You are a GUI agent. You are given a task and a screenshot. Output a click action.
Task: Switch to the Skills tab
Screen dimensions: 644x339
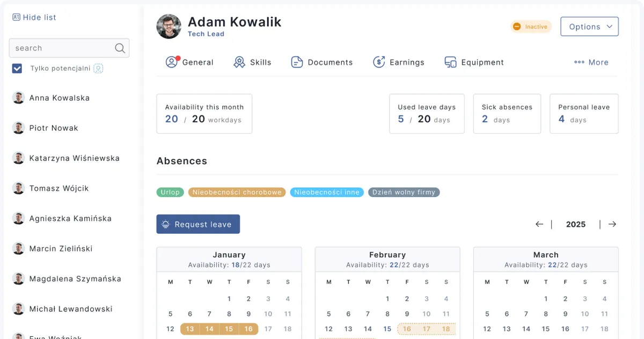[260, 62]
